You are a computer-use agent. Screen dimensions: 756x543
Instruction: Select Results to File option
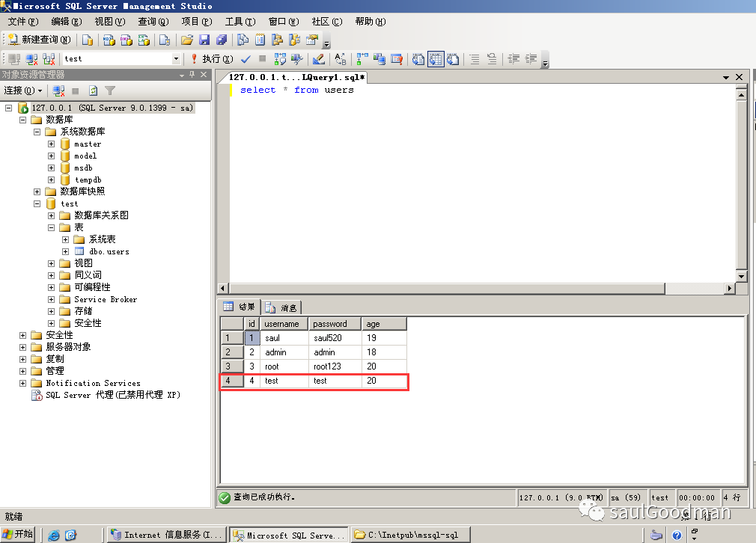pyautogui.click(x=453, y=59)
